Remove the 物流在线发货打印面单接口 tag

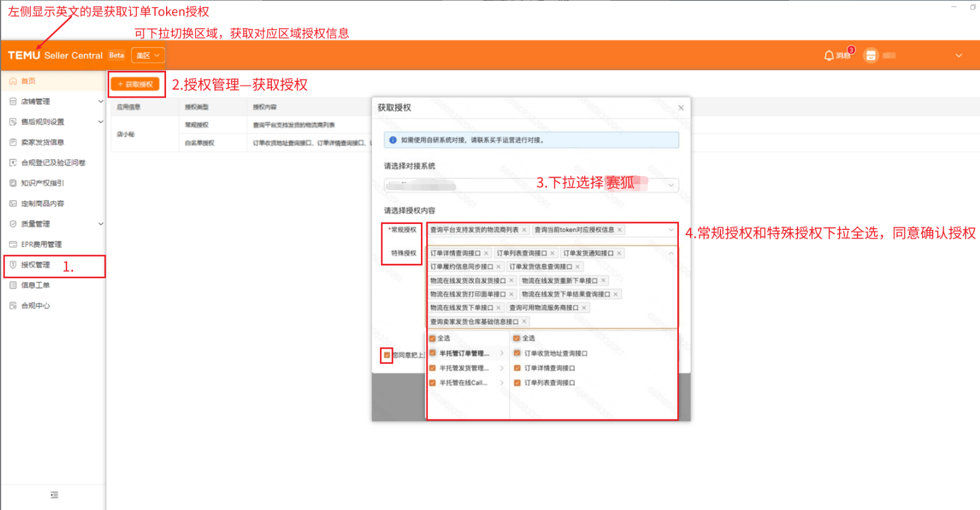[512, 294]
